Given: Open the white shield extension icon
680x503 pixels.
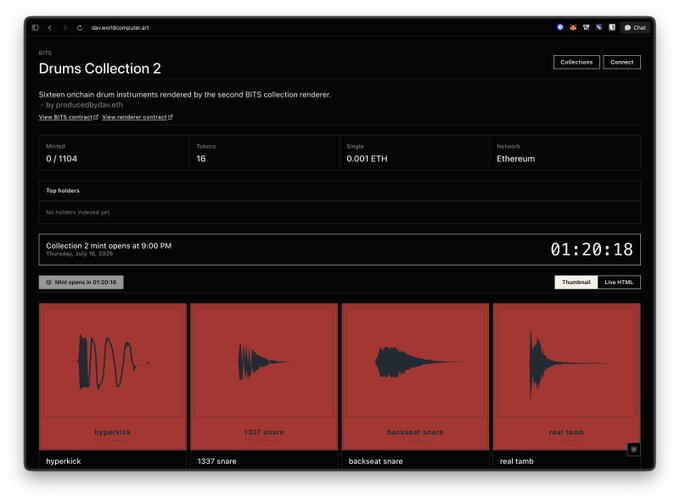Looking at the screenshot, I should [612, 27].
